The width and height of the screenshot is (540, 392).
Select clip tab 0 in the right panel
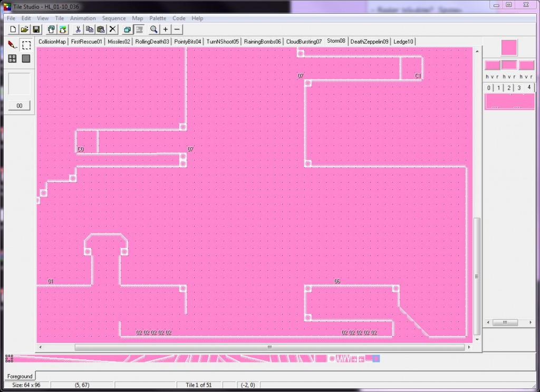(488, 88)
